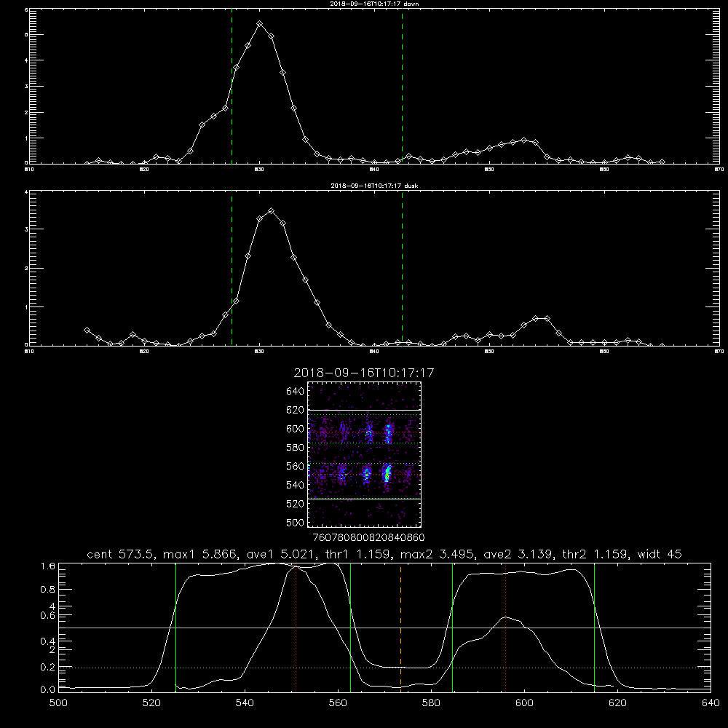This screenshot has width=728, height=728.
Task: Click x-axis label 600 of bottom plot
Action: pyautogui.click(x=524, y=703)
